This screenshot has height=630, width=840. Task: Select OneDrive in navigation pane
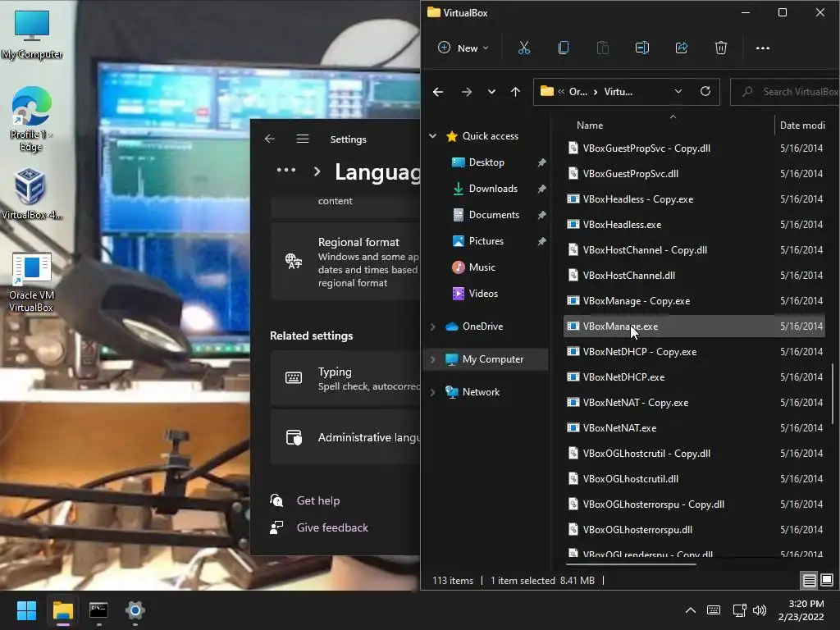point(482,326)
